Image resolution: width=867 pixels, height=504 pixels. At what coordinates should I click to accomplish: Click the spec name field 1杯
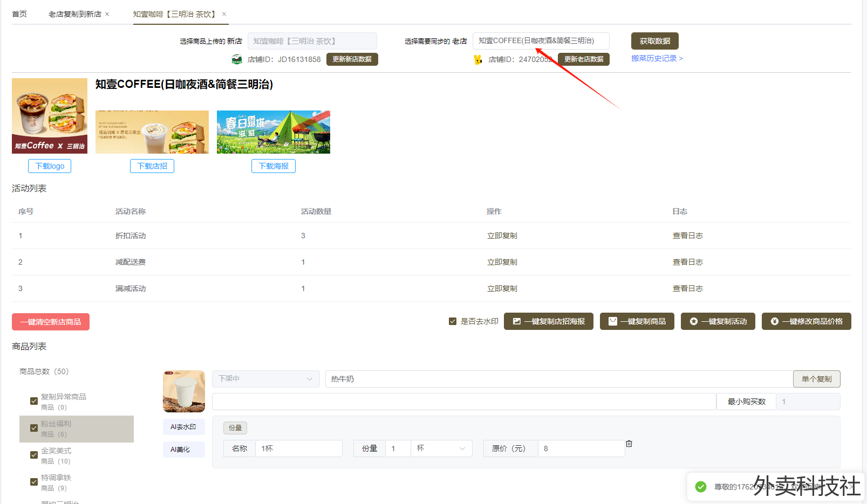[x=299, y=448]
